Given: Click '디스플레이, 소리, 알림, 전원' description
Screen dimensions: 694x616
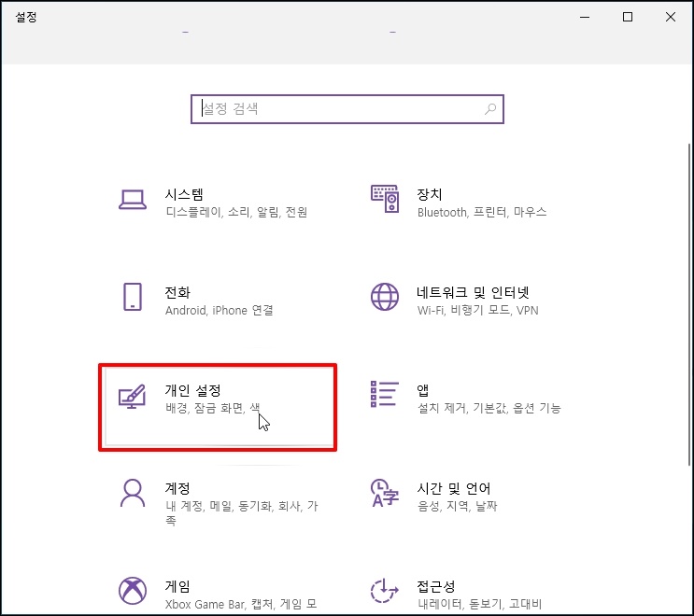Looking at the screenshot, I should pyautogui.click(x=236, y=213).
